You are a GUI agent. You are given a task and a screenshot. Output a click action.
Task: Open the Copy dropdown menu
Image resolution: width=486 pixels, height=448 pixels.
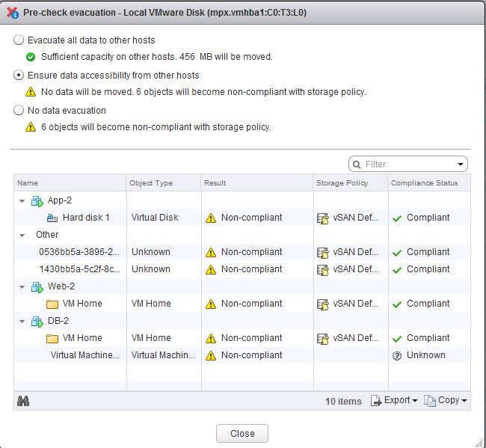click(446, 401)
